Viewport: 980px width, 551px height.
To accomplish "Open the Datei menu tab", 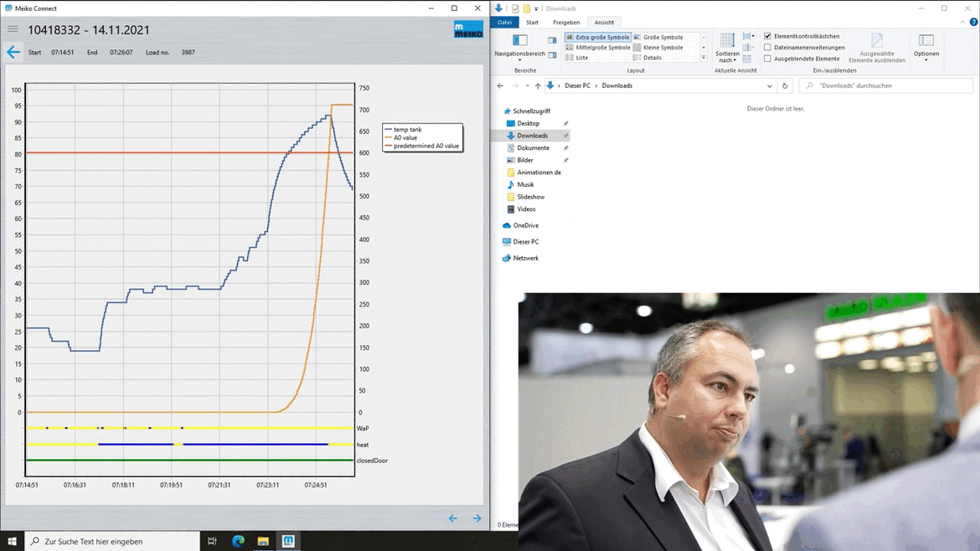I will tap(504, 23).
